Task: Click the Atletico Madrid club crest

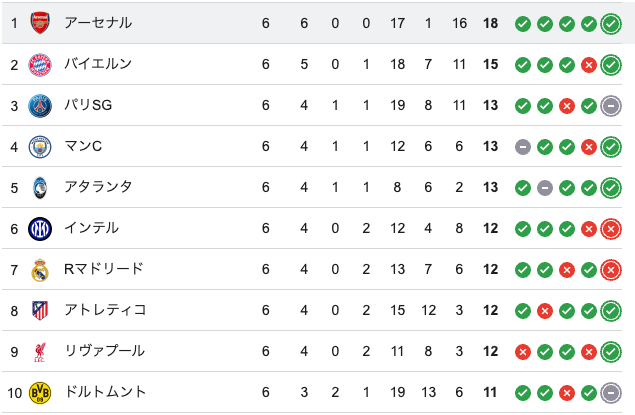Action: point(40,310)
